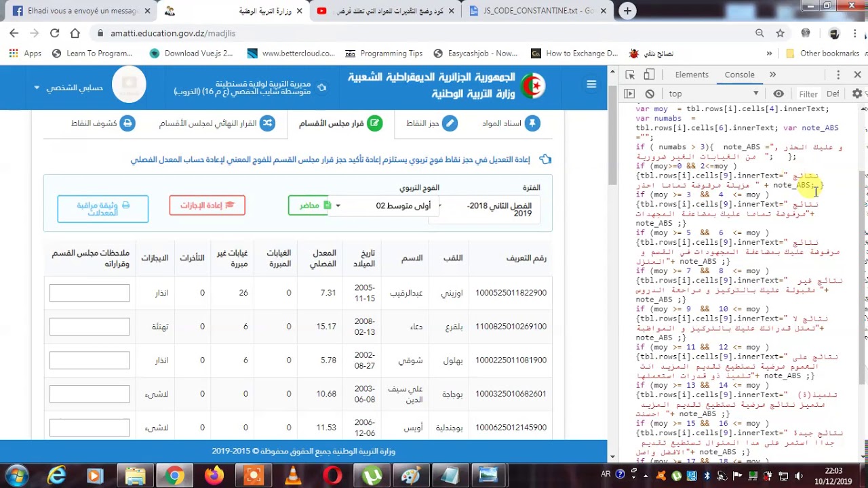
Task: Open the حسابي الشخصي account dropdown
Action: [x=68, y=87]
